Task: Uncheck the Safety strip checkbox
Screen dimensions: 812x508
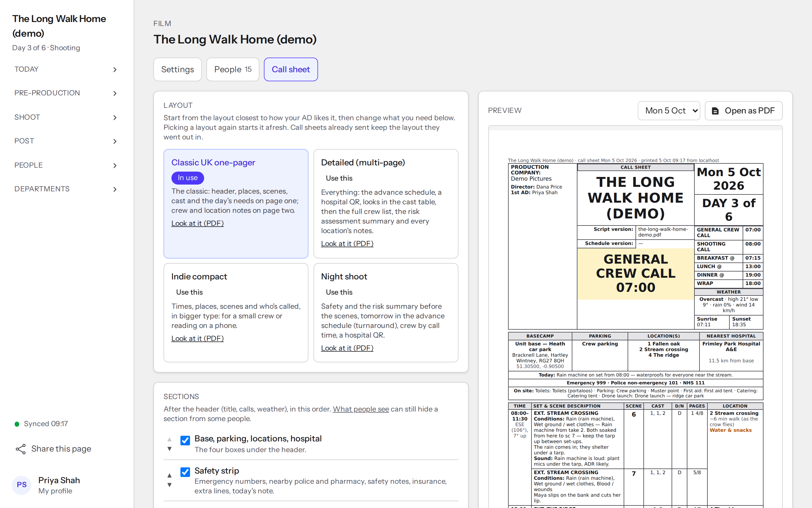Action: click(x=185, y=472)
